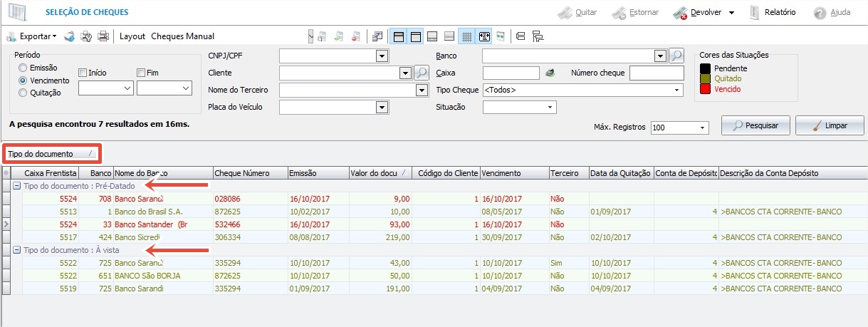Collapse the À vista group
Screen dimensions: 868x327
tap(16, 250)
